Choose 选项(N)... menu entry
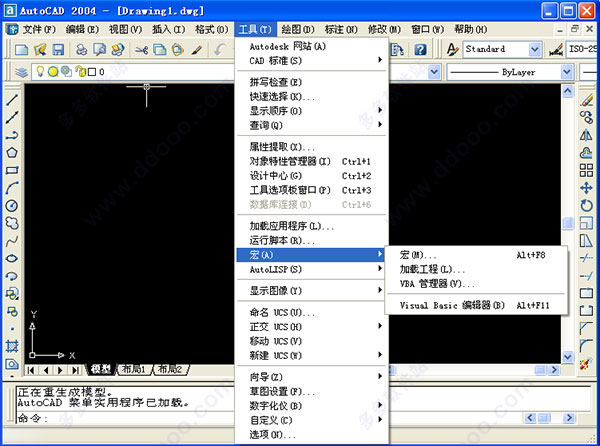This screenshot has width=600, height=446. click(x=312, y=435)
